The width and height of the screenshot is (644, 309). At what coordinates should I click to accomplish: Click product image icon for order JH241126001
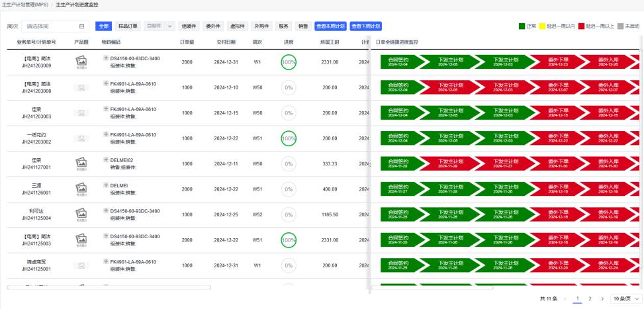pos(81,189)
